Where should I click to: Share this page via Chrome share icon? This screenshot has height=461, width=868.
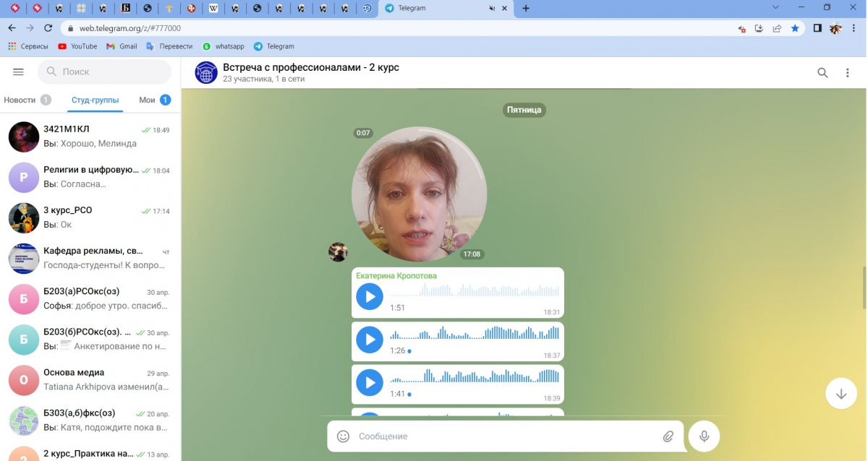tap(777, 28)
